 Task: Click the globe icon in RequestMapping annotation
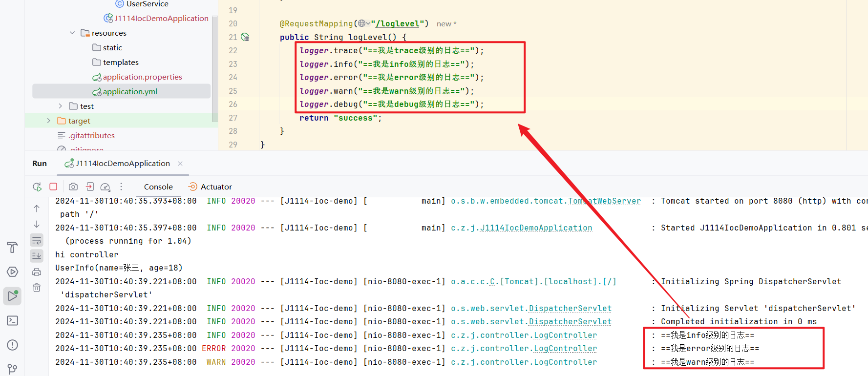[362, 23]
